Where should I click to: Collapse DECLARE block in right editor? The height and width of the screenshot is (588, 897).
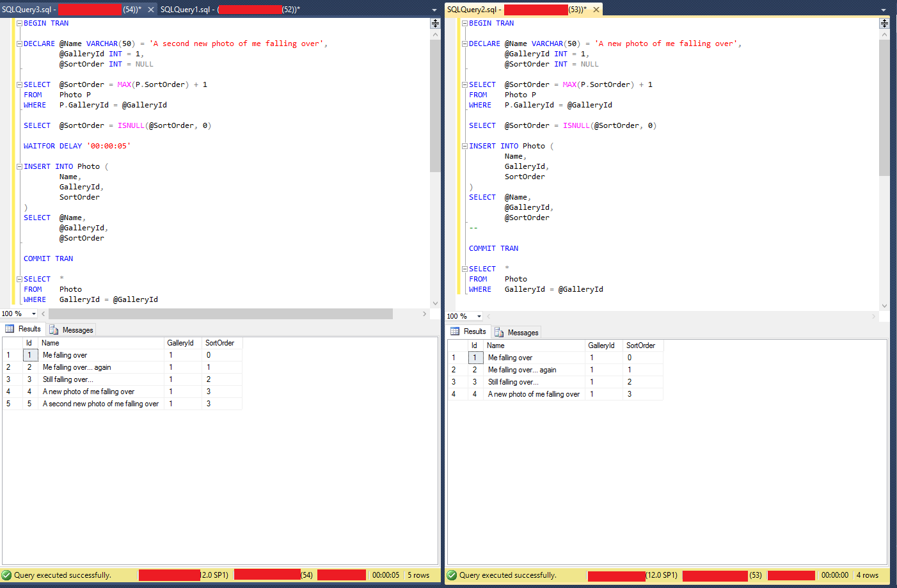point(464,44)
